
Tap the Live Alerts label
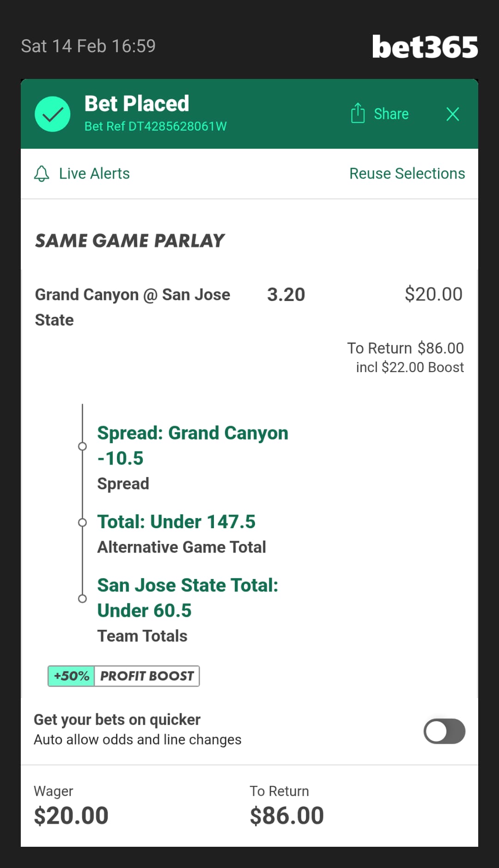coord(94,174)
